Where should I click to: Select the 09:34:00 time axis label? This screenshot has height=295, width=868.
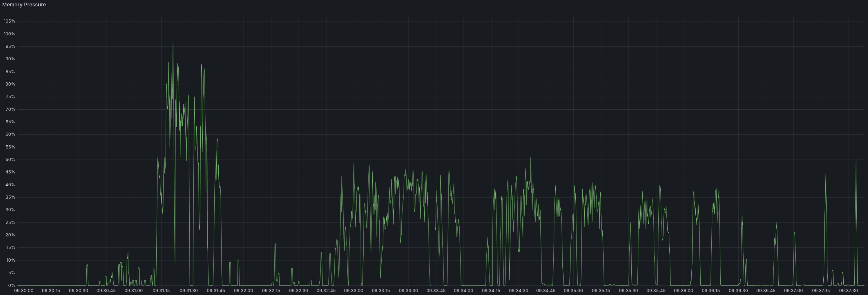coord(464,291)
